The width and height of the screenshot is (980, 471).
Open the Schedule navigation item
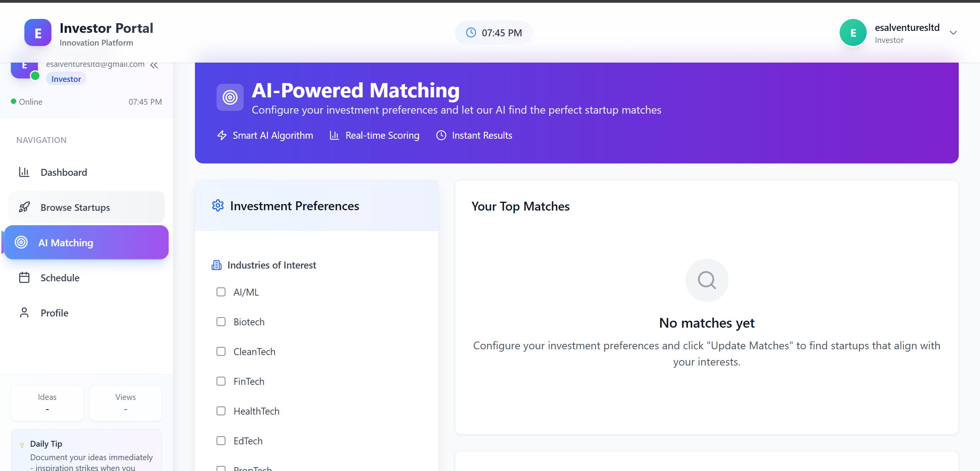coord(60,278)
